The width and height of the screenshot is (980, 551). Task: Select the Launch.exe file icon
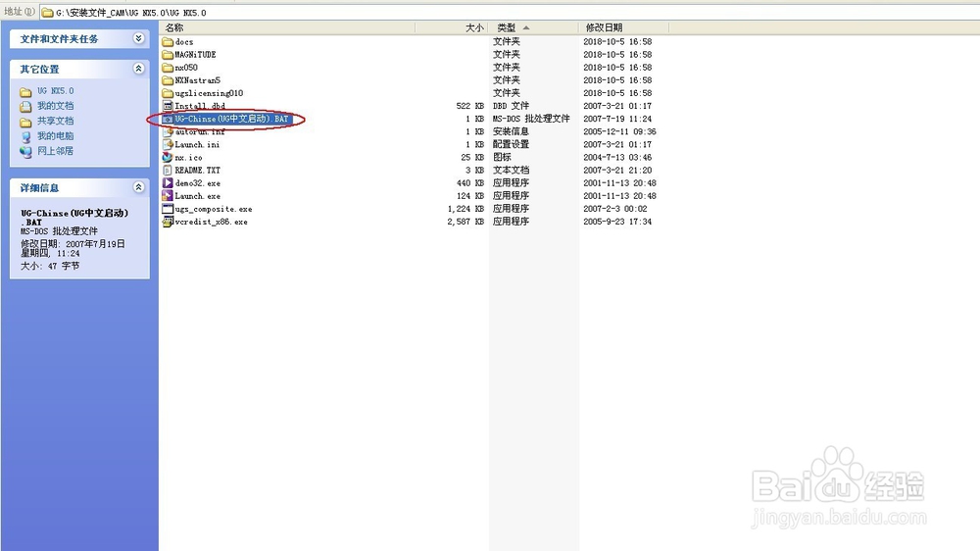168,196
